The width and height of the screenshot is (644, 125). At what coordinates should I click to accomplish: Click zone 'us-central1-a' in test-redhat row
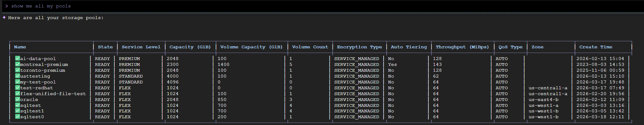point(548,88)
